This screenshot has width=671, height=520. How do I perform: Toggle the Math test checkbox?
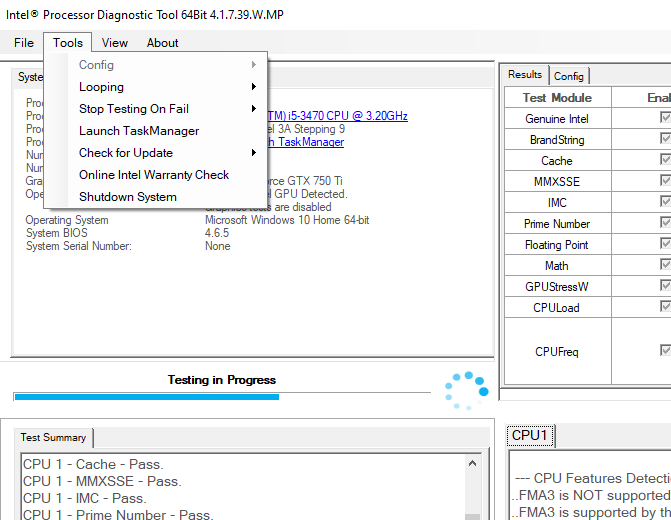665,264
